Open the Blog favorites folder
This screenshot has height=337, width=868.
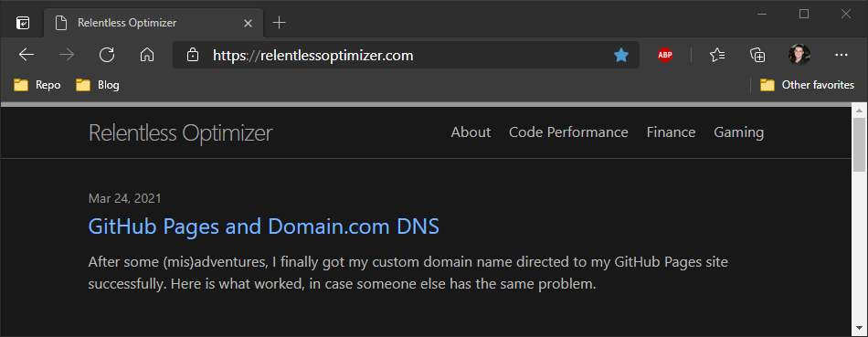tap(98, 85)
